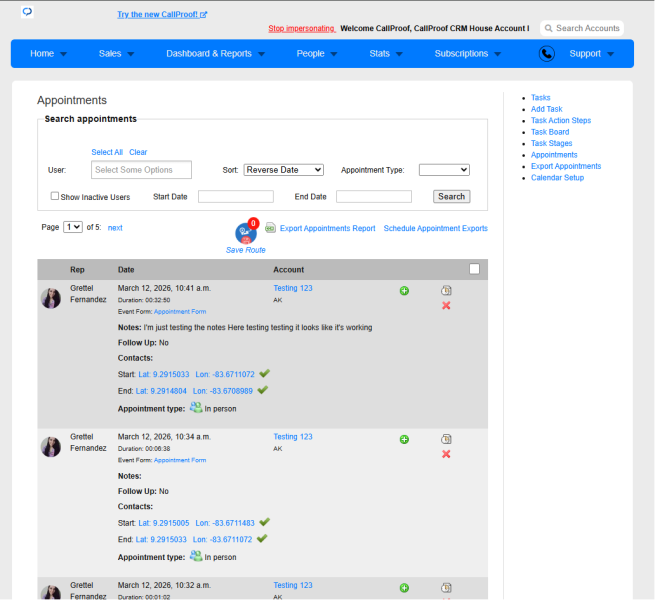Open the Sort dropdown showing Reverse Date
This screenshot has width=655, height=600.
click(x=284, y=170)
